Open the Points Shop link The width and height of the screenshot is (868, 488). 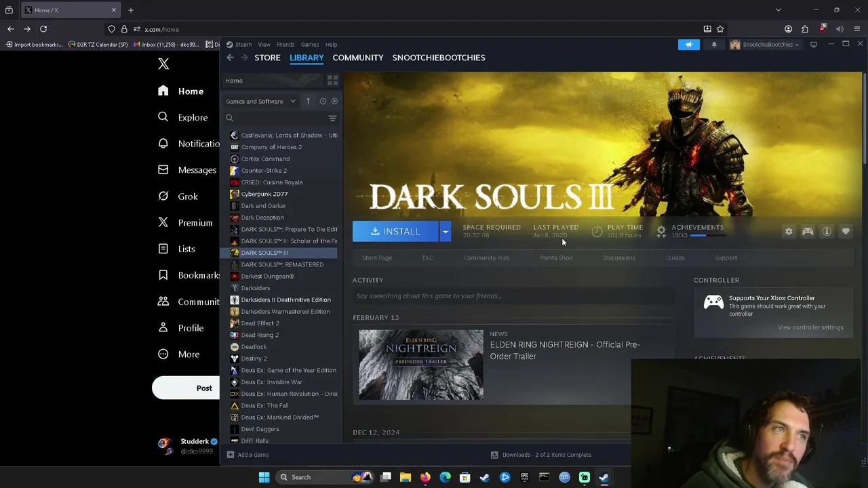point(556,258)
